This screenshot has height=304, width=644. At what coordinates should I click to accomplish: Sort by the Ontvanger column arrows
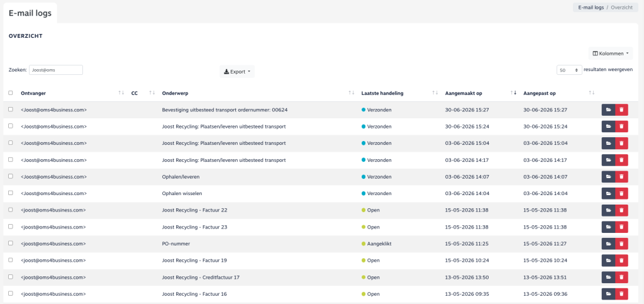coord(121,93)
